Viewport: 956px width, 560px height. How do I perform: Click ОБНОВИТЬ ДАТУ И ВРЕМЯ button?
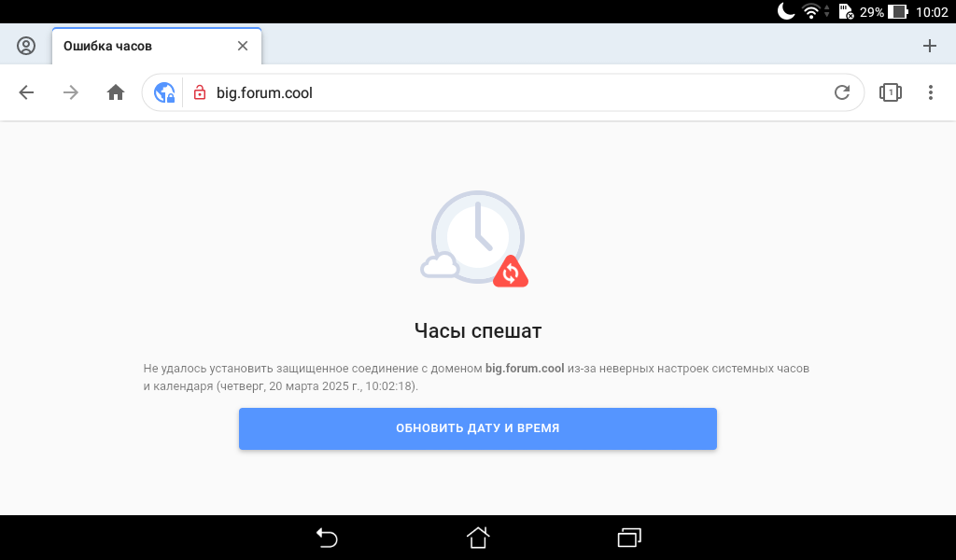[x=477, y=428]
